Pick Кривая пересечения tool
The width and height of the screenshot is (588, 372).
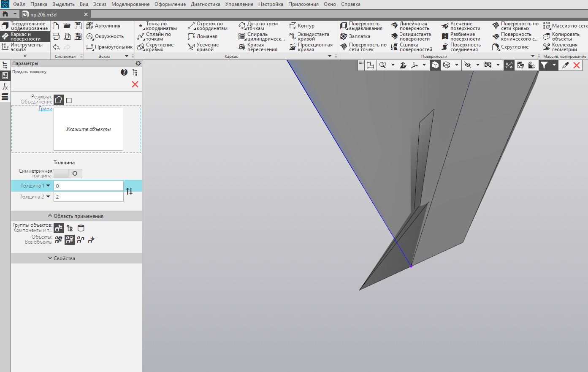(x=258, y=47)
